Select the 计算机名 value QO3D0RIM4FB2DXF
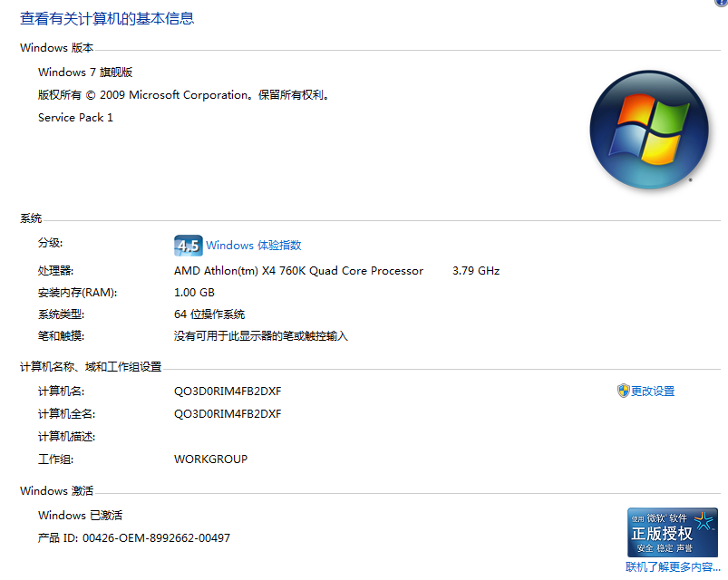This screenshot has height=580, width=728. pos(227,391)
